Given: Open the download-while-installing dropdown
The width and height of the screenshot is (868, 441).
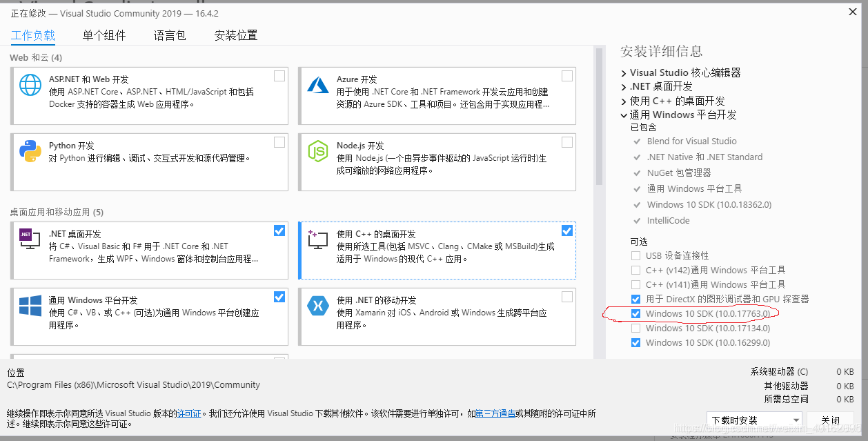Looking at the screenshot, I should (754, 420).
